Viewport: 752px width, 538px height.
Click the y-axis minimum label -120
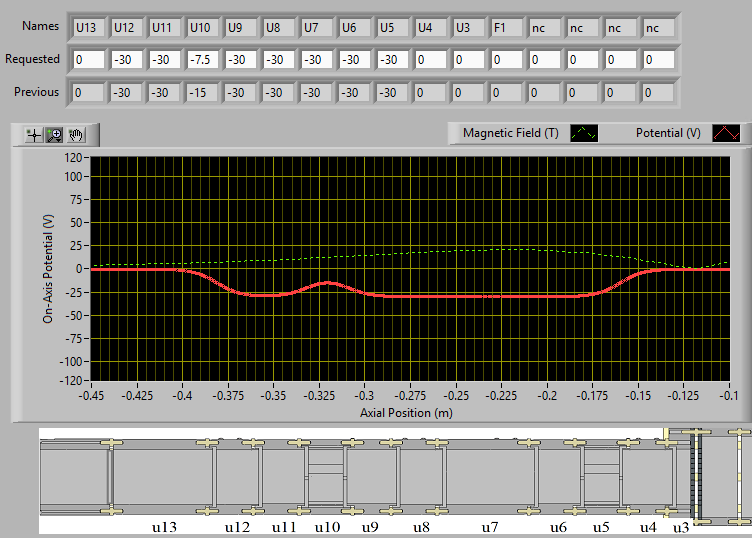point(70,381)
